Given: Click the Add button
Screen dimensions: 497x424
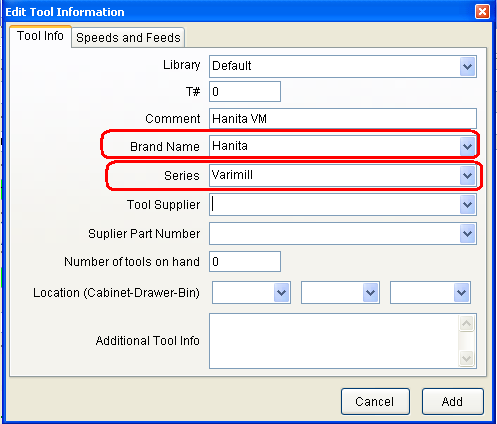Looking at the screenshot, I should click(x=453, y=401).
